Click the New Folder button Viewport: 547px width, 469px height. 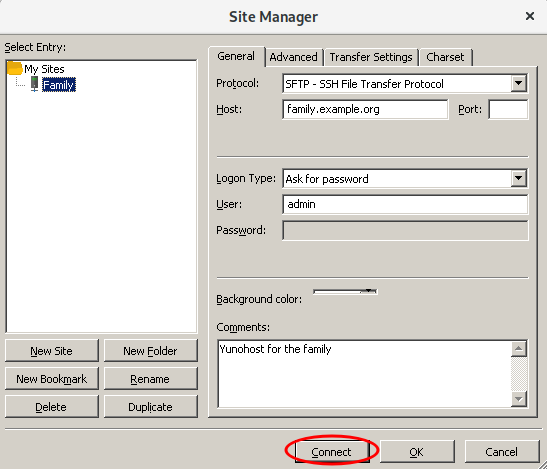[x=150, y=351]
